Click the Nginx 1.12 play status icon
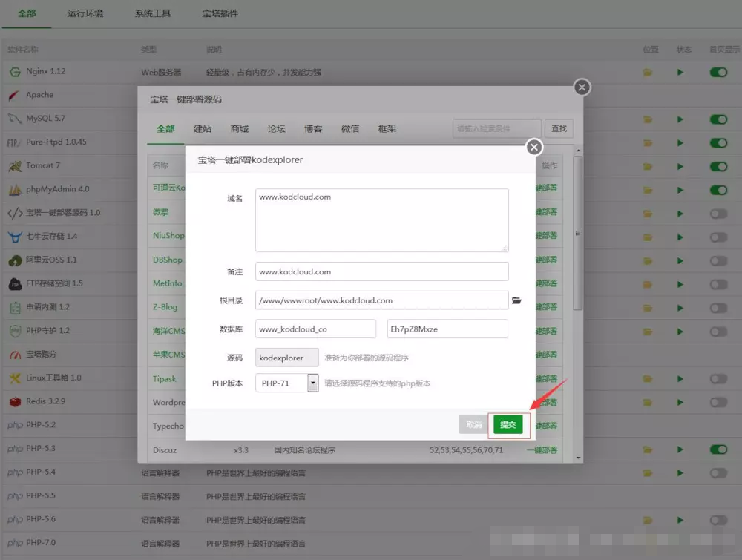Viewport: 742px width, 560px height. pyautogui.click(x=680, y=73)
